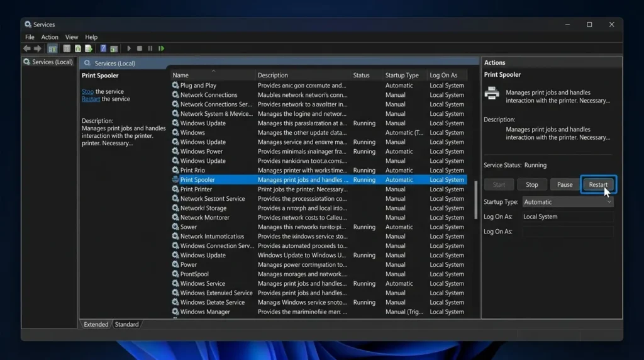644x360 pixels.
Task: Click the Refresh toolbar icon
Action: click(77, 48)
